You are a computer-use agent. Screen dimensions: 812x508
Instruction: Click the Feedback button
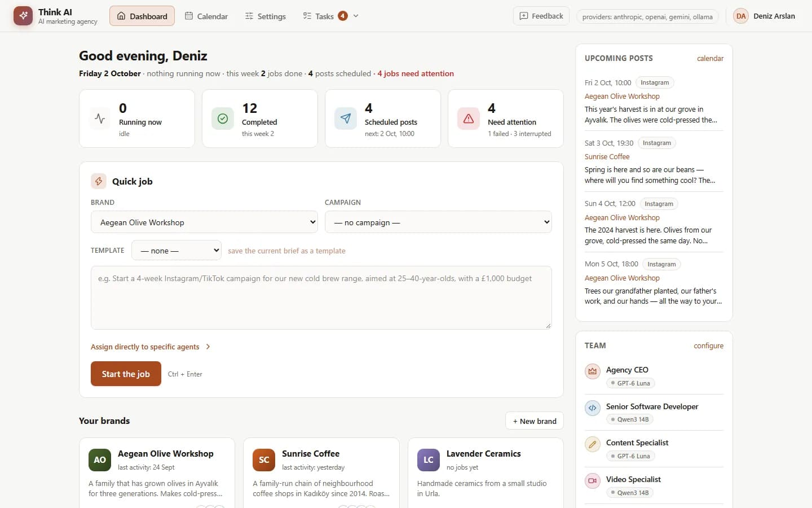[541, 16]
